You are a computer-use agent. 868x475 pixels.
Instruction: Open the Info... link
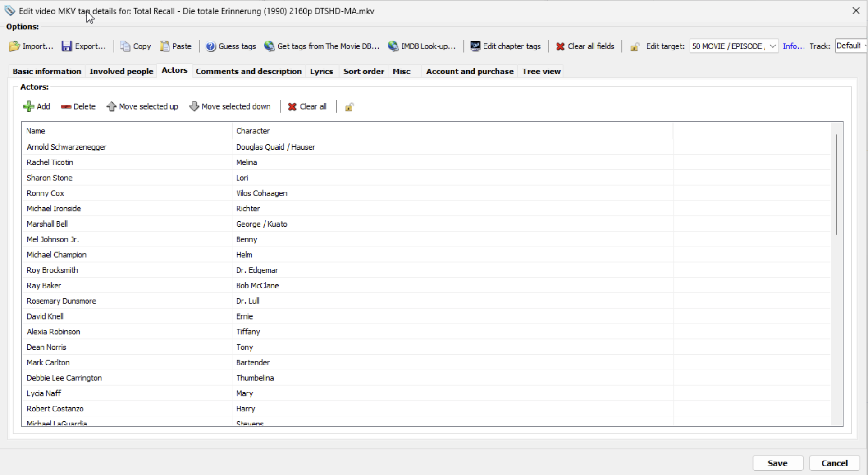pos(794,46)
